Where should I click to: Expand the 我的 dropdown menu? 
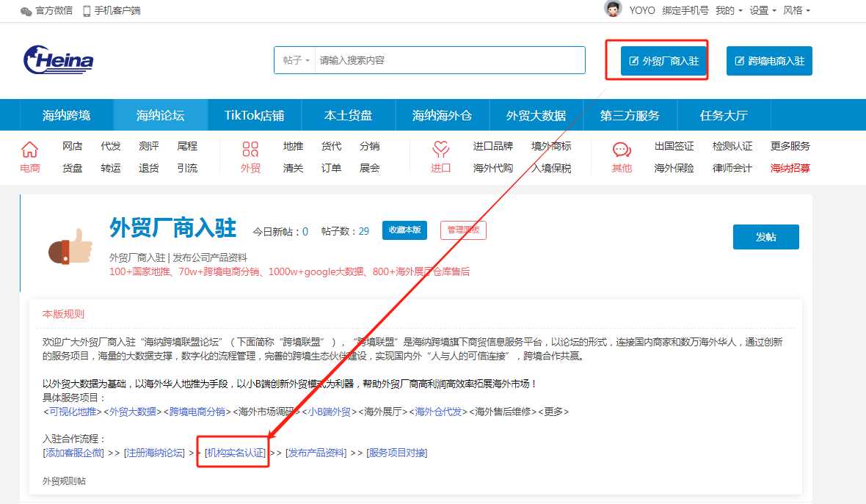pyautogui.click(x=728, y=11)
